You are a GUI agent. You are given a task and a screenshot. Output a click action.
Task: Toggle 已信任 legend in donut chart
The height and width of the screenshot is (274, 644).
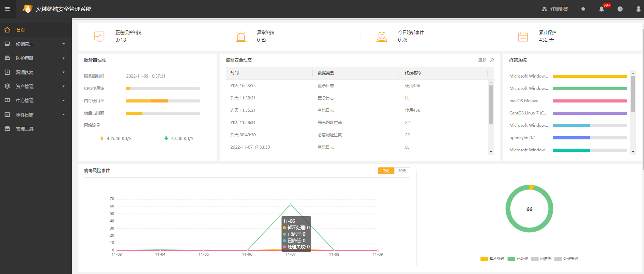(541, 259)
